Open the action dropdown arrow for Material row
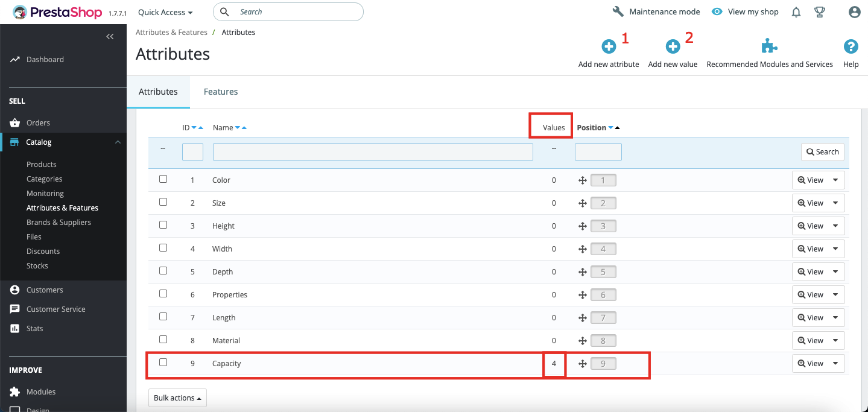This screenshot has width=868, height=412. [835, 341]
